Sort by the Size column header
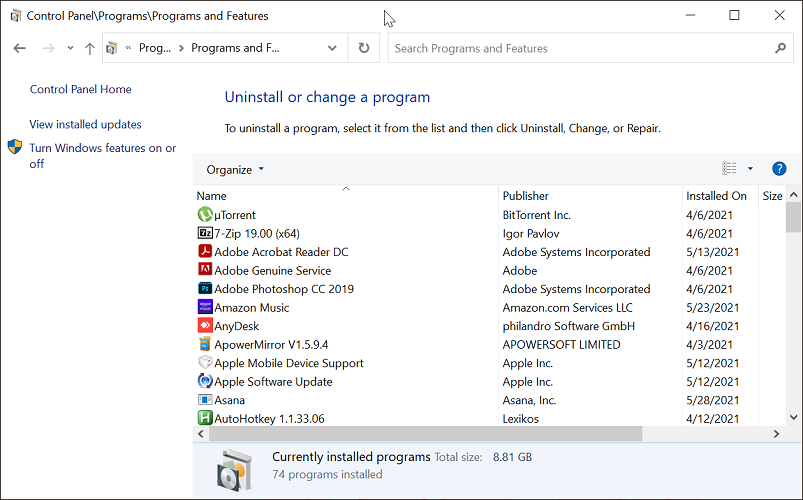The width and height of the screenshot is (803, 500). [772, 196]
